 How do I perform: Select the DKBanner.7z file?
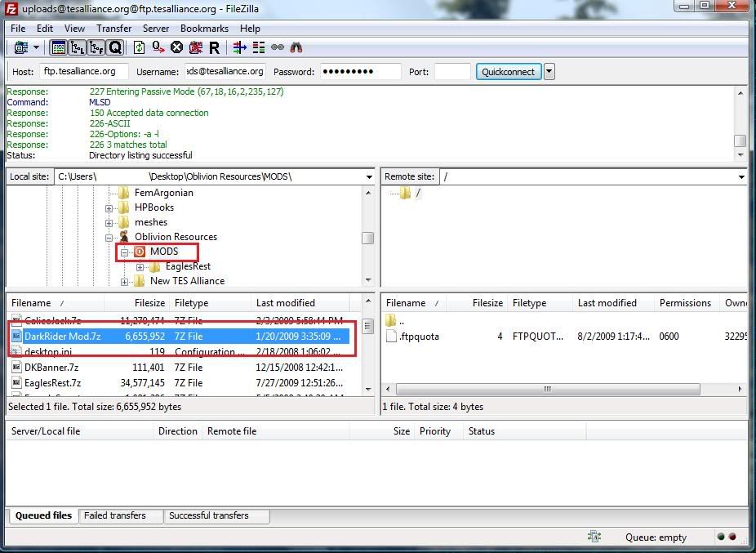point(180,368)
